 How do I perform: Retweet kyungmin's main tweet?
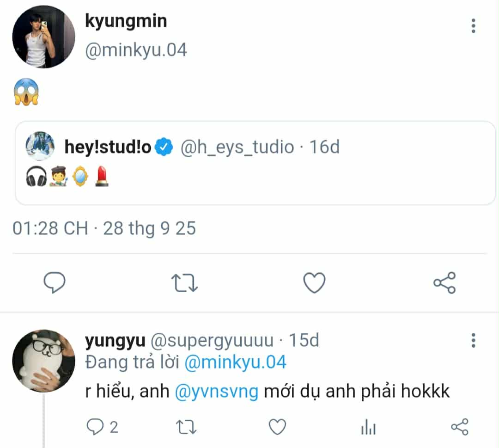[186, 282]
